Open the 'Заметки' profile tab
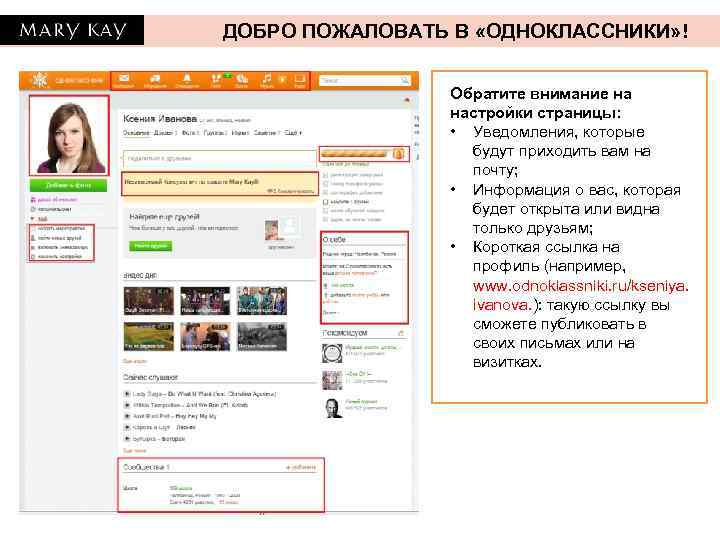 265,133
